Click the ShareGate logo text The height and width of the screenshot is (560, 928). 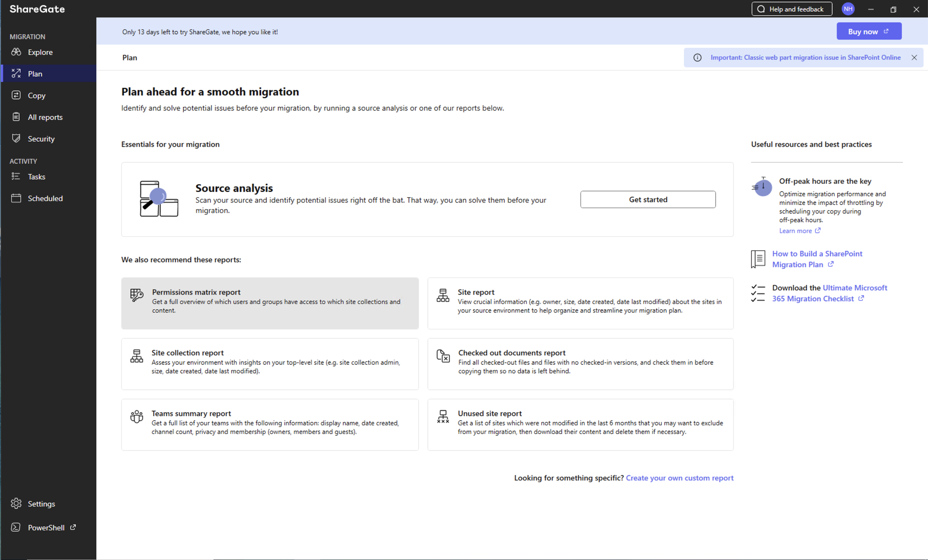click(x=37, y=9)
